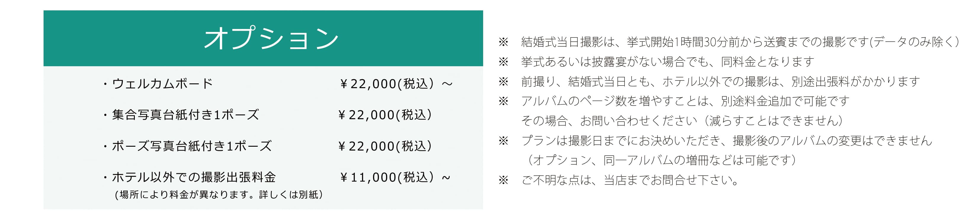Click the note about アルバムのページ数
The width and height of the screenshot is (980, 215).
click(x=685, y=101)
